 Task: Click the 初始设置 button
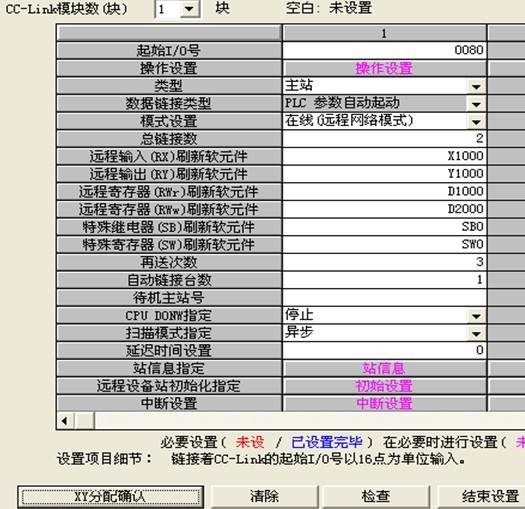click(x=384, y=386)
